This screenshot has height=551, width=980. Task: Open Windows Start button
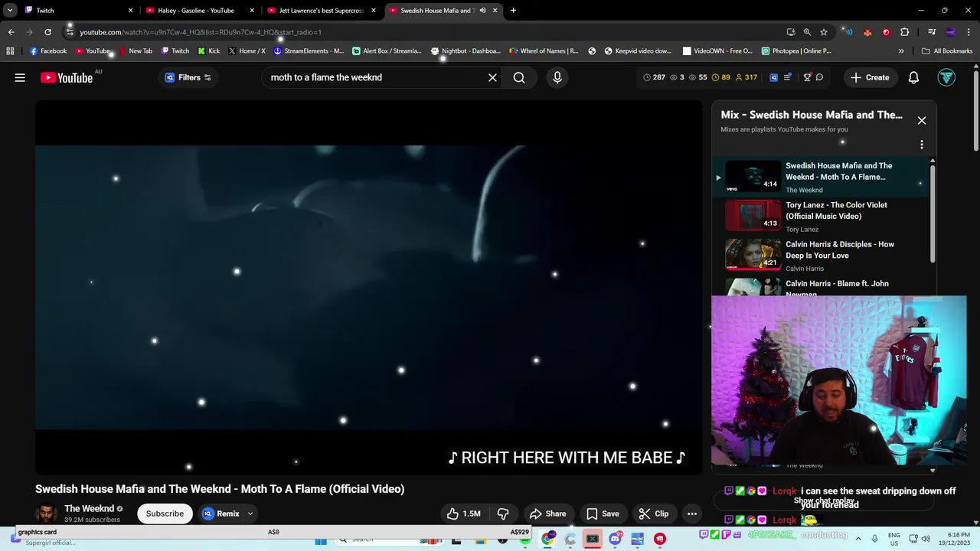(321, 540)
